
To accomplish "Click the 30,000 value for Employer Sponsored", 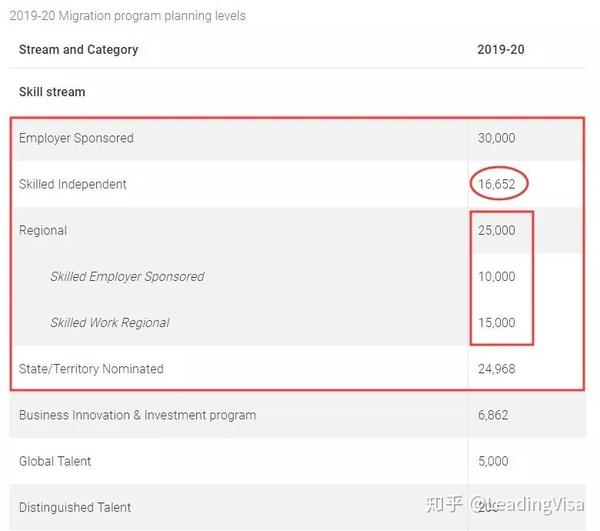I will pyautogui.click(x=496, y=138).
